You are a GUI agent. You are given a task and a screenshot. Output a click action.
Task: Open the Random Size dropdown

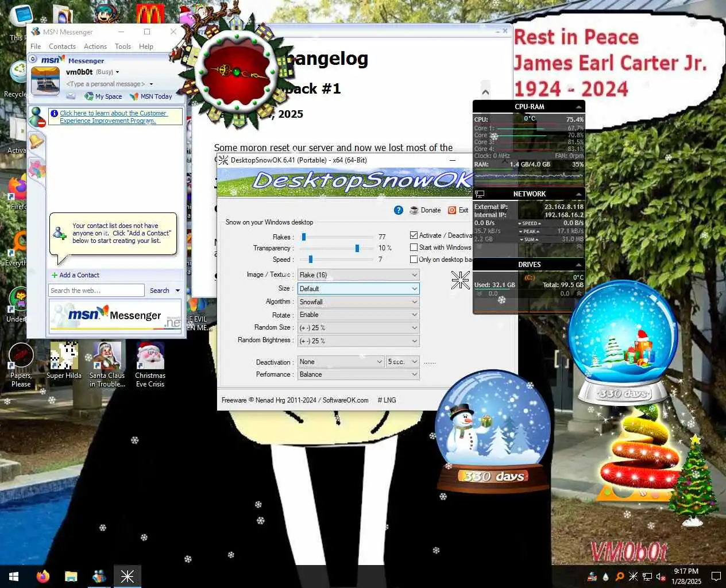pyautogui.click(x=358, y=328)
